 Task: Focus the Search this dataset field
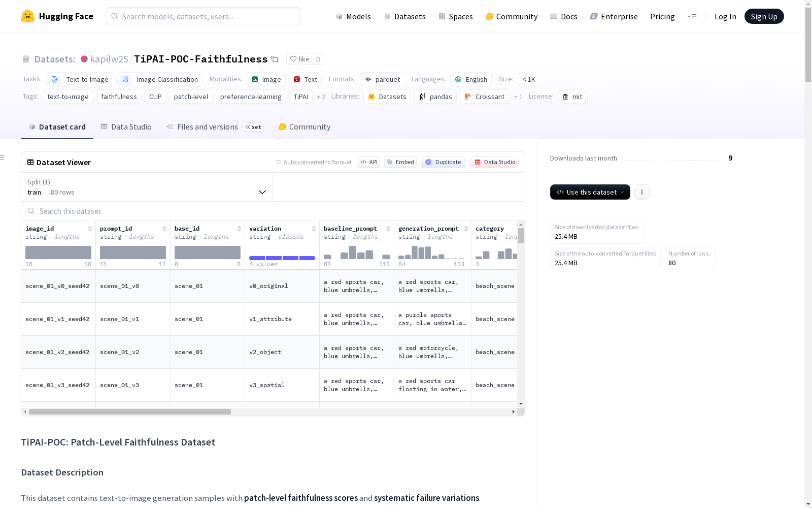pos(273,211)
